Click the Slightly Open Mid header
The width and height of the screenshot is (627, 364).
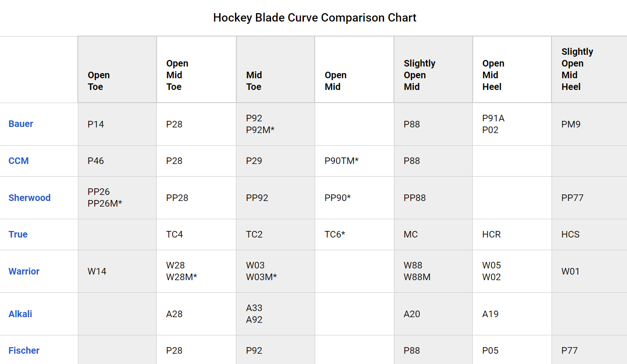(419, 75)
